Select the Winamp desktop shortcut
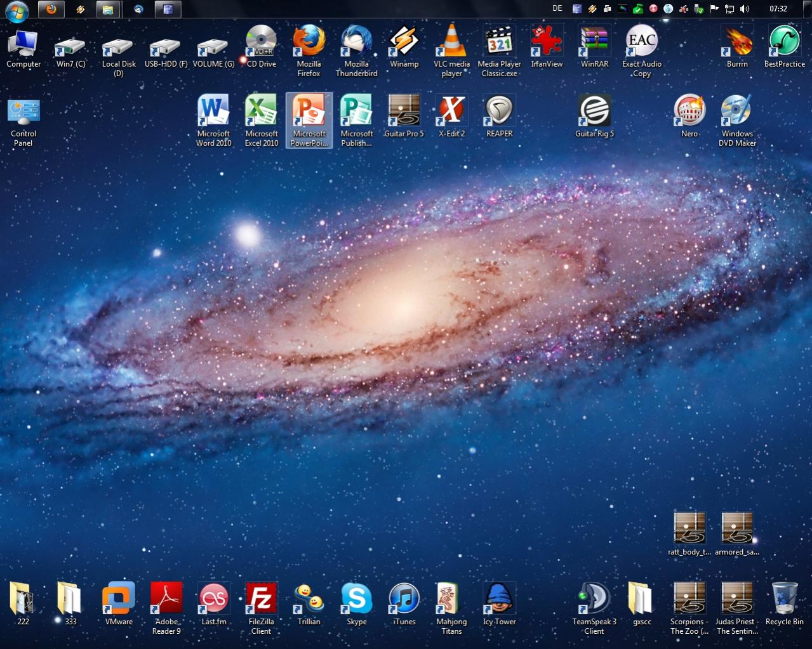Screen dimensions: 812x649 tap(404, 42)
